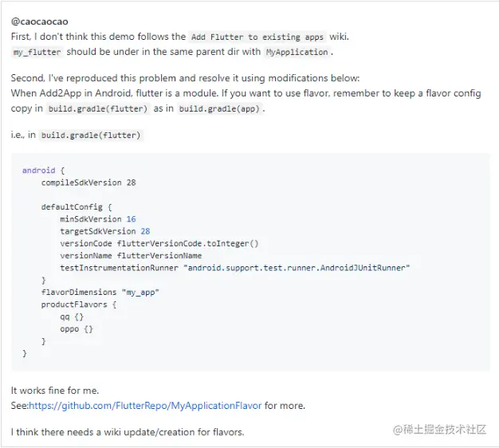Viewport: 499px width, 448px height.
Task: Click the versionCode flutterVersionCode.toInteger() line
Action: 159,243
